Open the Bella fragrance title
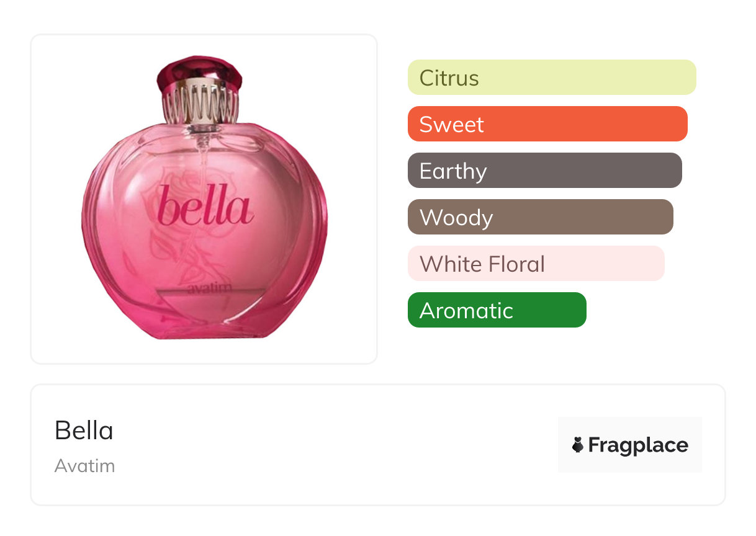The height and width of the screenshot is (536, 756). click(x=84, y=430)
